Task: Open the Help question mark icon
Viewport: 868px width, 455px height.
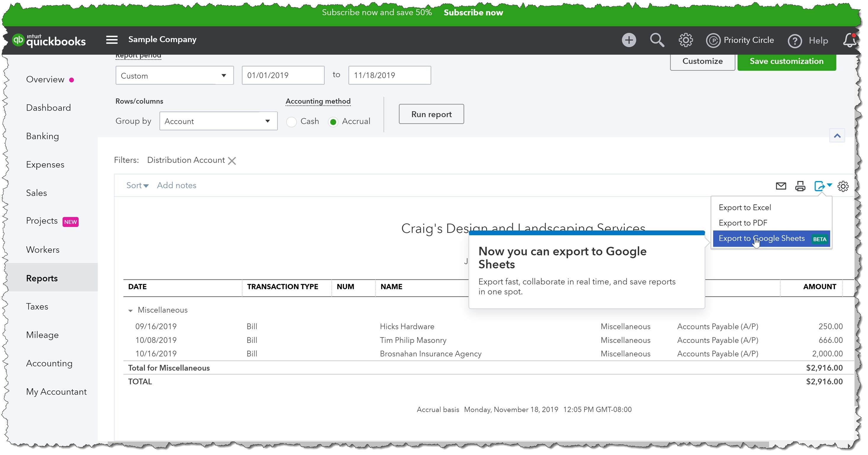Action: (x=795, y=41)
